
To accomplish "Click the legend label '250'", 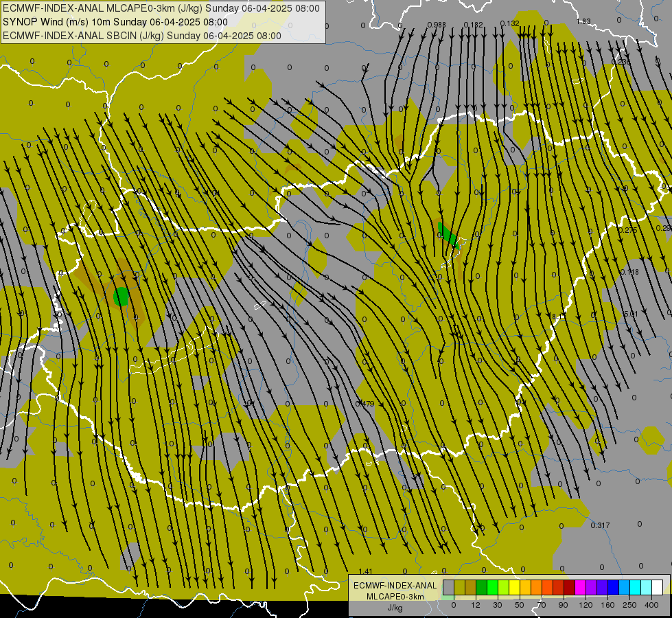I will click(x=629, y=605).
